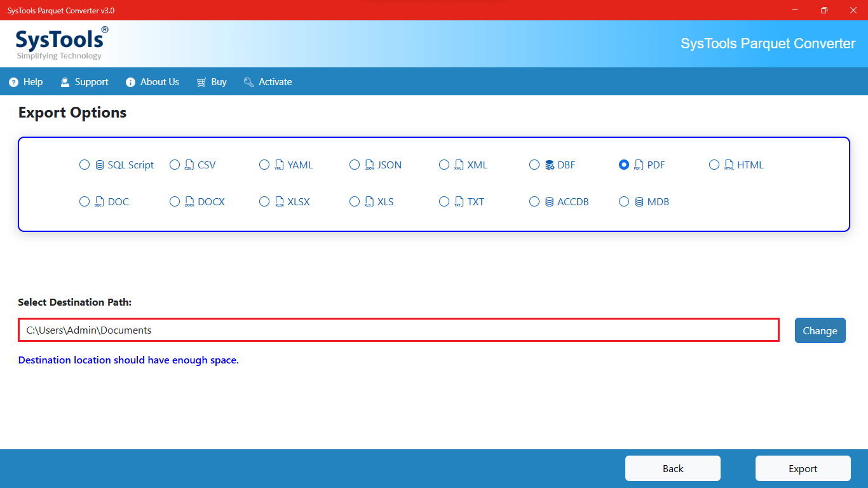The height and width of the screenshot is (488, 868).
Task: Open the Support menu label
Action: coord(92,82)
